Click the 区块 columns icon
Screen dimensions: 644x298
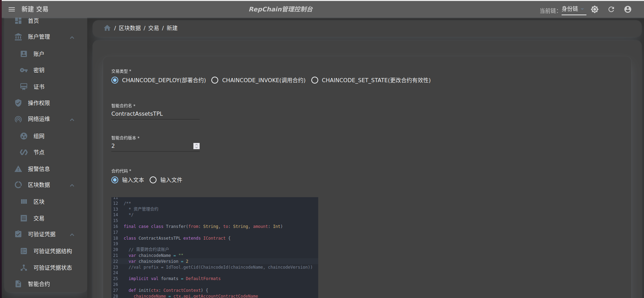click(x=24, y=202)
